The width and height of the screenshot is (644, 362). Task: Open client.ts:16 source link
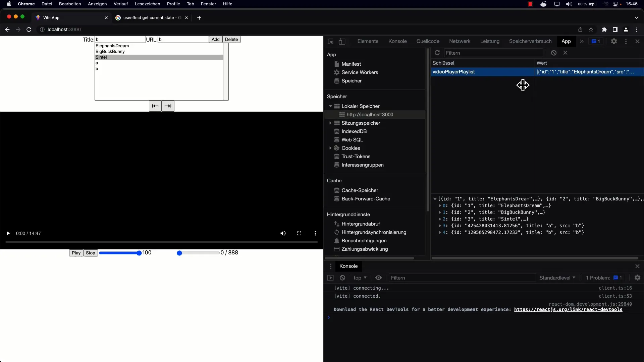click(615, 288)
